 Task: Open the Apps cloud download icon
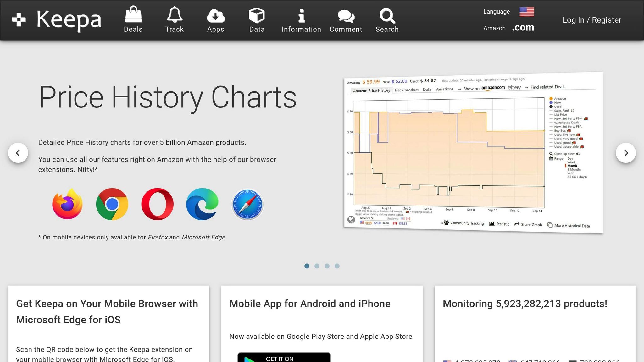[216, 16]
